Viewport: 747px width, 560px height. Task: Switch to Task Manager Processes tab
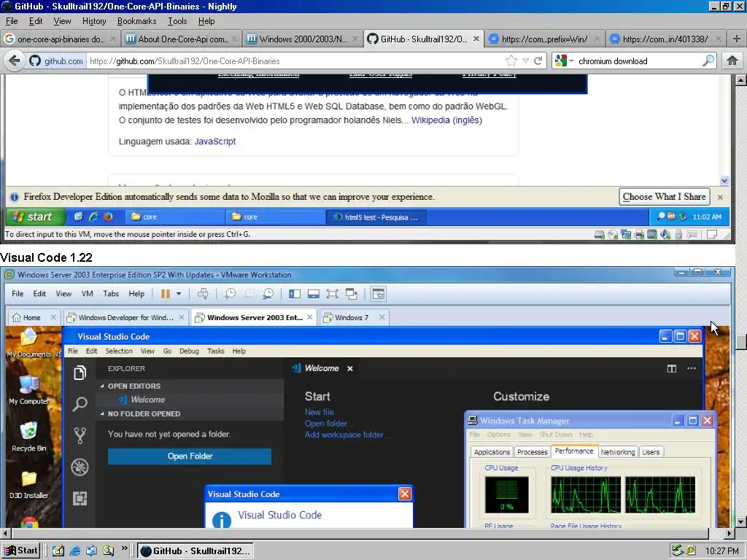point(532,452)
